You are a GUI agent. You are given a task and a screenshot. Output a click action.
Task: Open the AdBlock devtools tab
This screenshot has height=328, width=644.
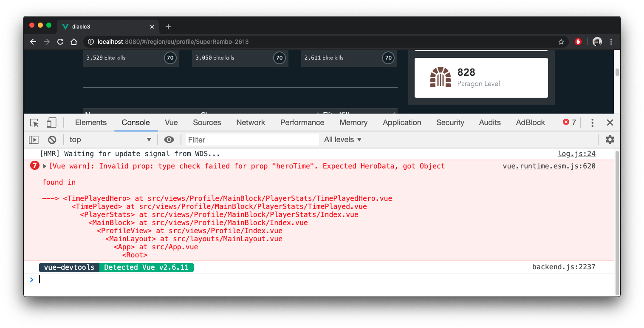[x=530, y=123]
